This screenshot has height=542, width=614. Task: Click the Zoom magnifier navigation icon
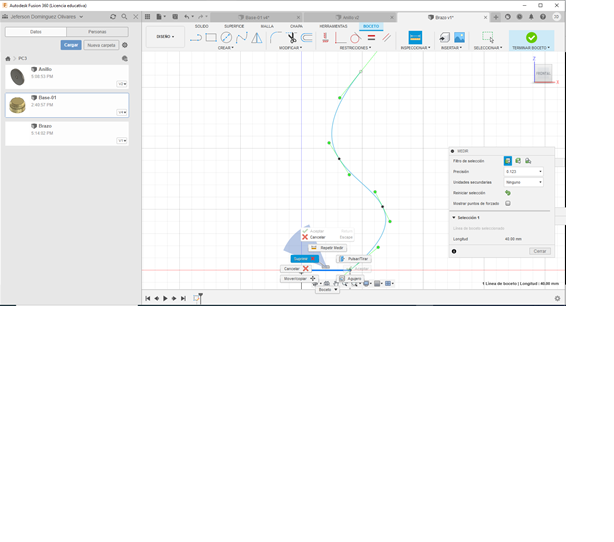click(x=345, y=284)
